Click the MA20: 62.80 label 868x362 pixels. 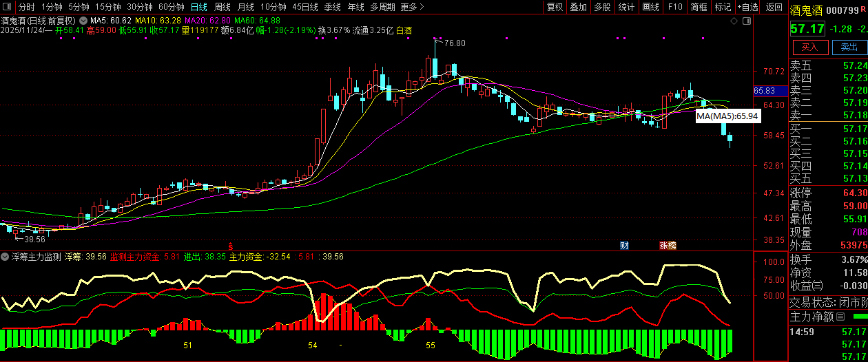(x=207, y=21)
